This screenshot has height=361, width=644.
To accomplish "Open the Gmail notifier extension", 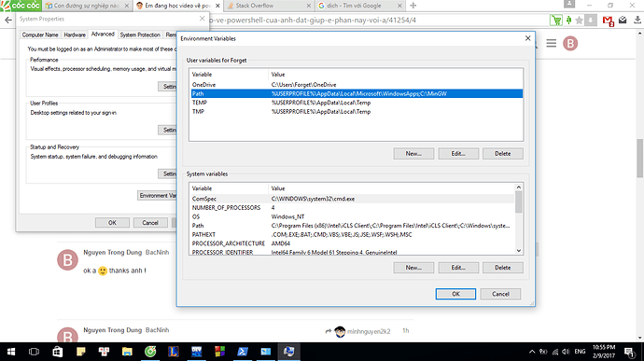I will click(x=608, y=21).
